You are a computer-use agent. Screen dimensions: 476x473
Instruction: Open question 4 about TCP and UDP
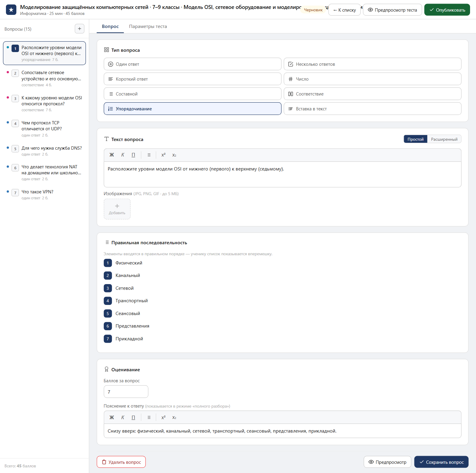[x=44, y=129]
